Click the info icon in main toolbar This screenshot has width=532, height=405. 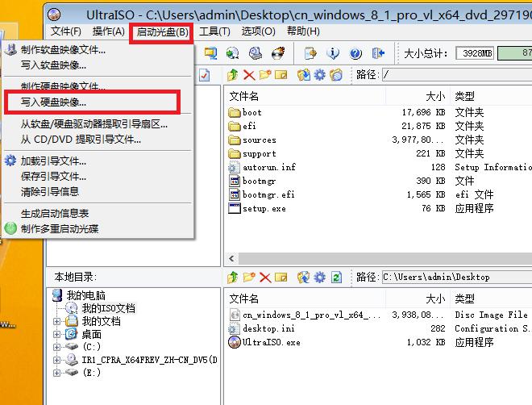(x=333, y=53)
